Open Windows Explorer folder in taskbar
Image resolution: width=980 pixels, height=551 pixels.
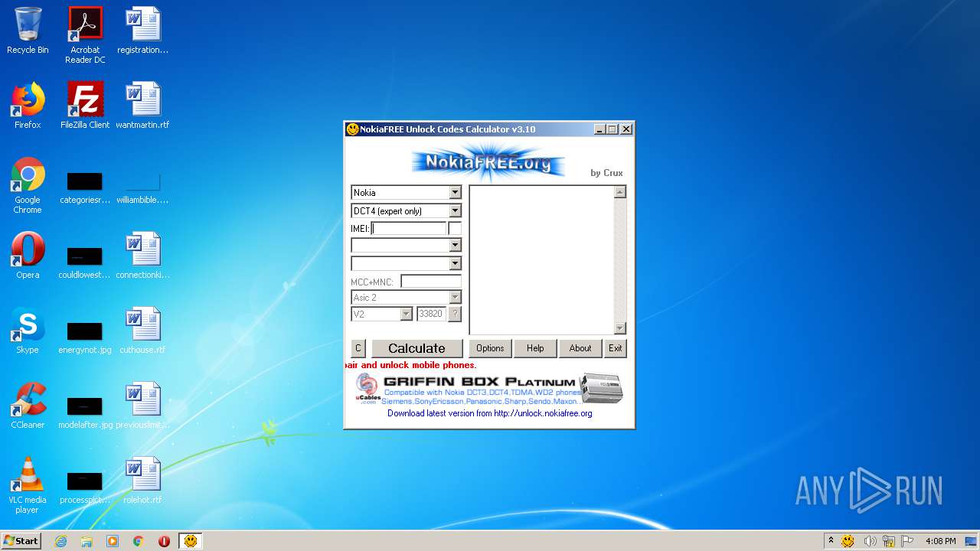click(87, 541)
